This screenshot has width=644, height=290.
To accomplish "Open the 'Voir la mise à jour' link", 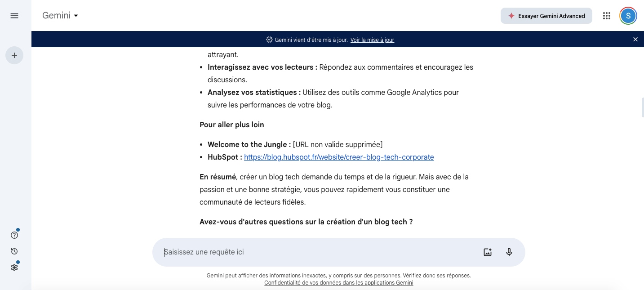I will pos(372,40).
